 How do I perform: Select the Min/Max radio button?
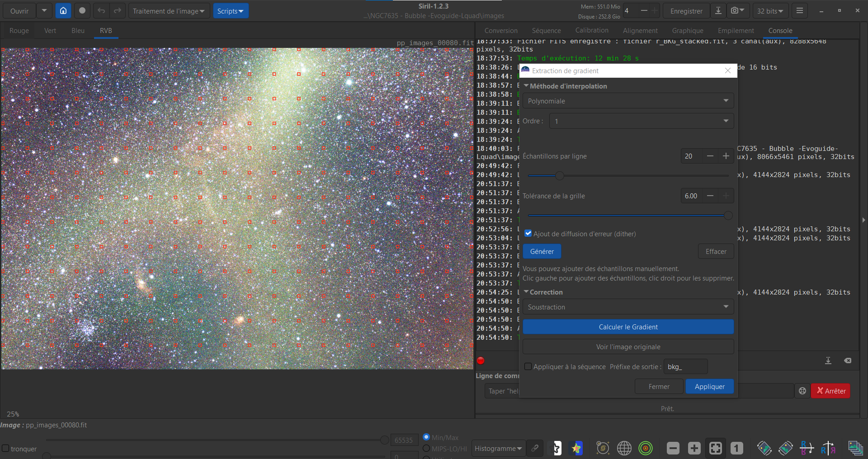pyautogui.click(x=426, y=437)
